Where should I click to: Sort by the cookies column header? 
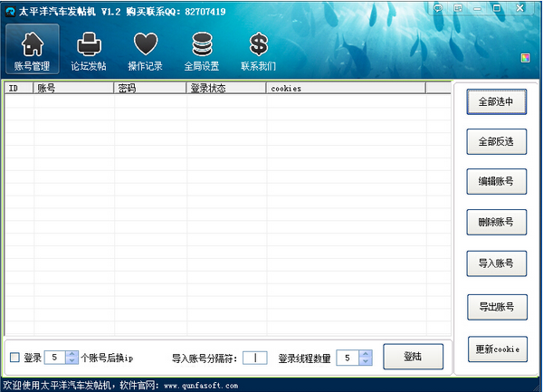coord(346,89)
